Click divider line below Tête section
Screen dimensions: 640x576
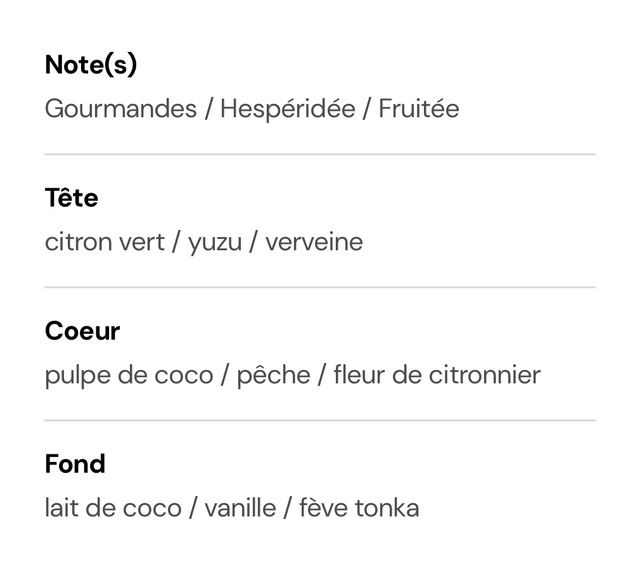(320, 287)
